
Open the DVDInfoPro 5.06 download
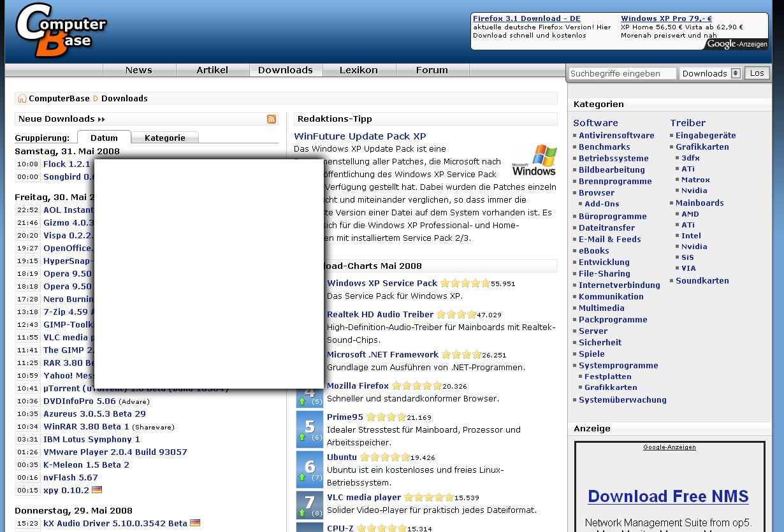click(x=80, y=401)
